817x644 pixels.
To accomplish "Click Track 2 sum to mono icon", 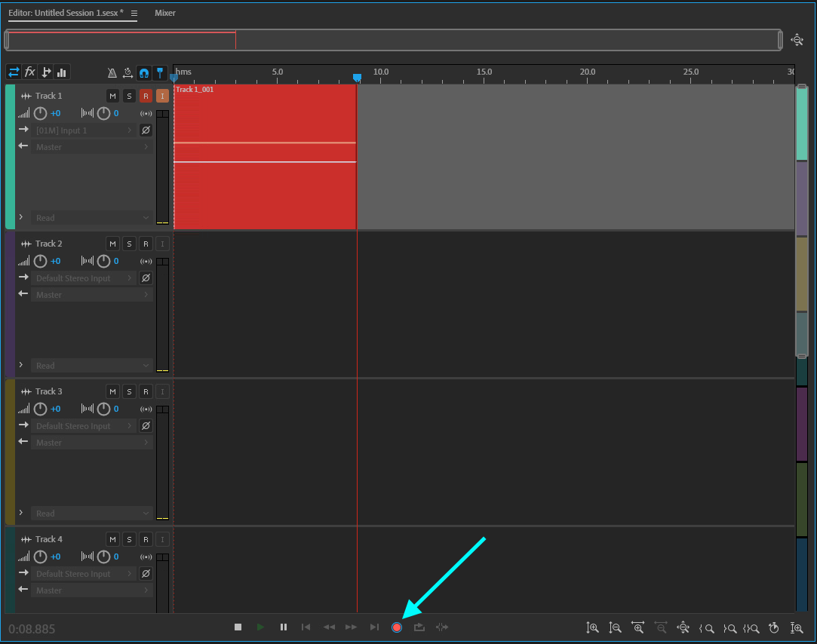I will pyautogui.click(x=146, y=261).
